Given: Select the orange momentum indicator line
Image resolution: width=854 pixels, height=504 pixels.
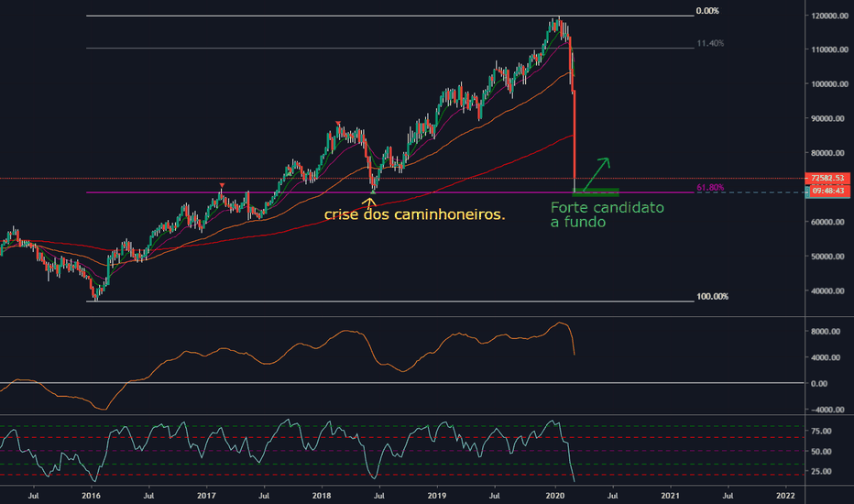Looking at the screenshot, I should coord(287,365).
